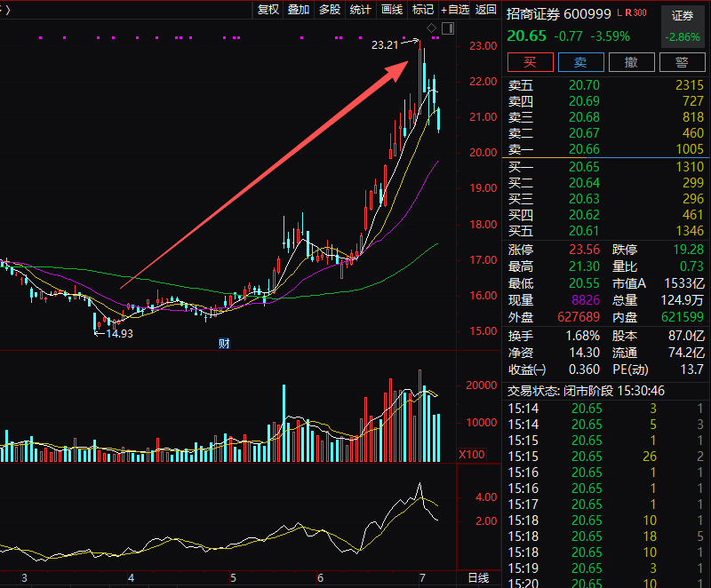Image resolution: width=711 pixels, height=588 pixels.
Task: Click the red 买 buy button
Action: click(x=530, y=62)
